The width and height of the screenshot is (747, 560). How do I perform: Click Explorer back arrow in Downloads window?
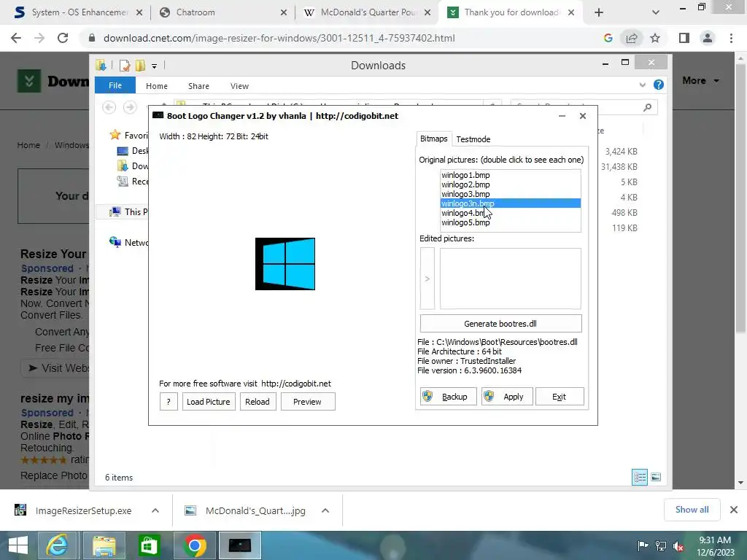pos(109,107)
